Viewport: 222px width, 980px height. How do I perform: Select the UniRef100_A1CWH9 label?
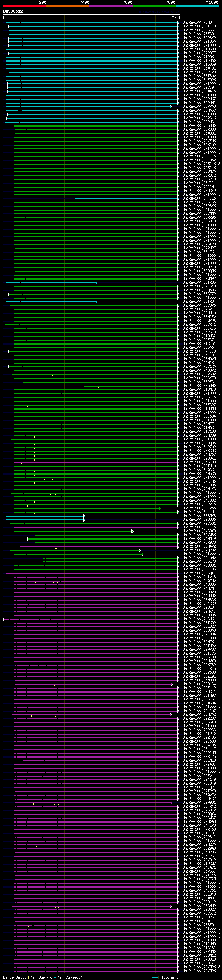199,944
